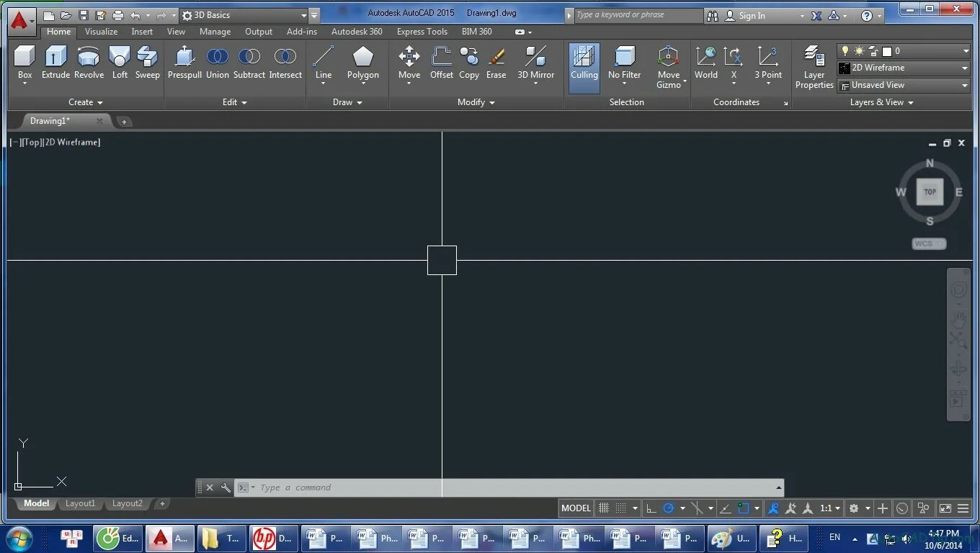Viewport: 980px width, 553px height.
Task: Create new drawing from Quick Access toolbar
Action: pyautogui.click(x=48, y=15)
